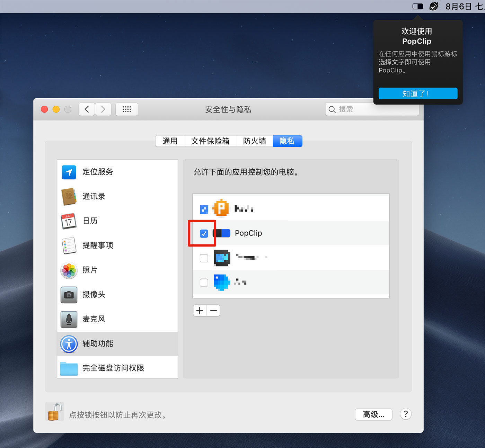
Task: Enable the third app's unchecked checkbox
Action: tap(204, 258)
